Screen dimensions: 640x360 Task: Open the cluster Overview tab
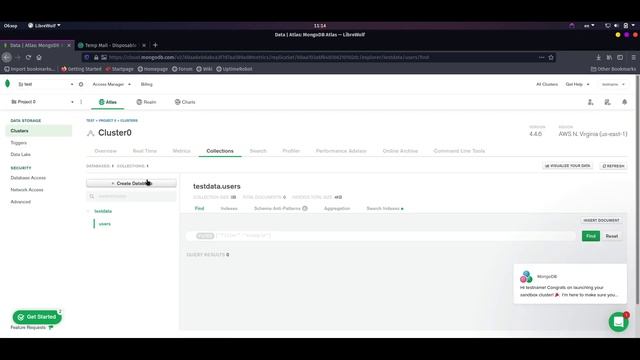(x=105, y=151)
